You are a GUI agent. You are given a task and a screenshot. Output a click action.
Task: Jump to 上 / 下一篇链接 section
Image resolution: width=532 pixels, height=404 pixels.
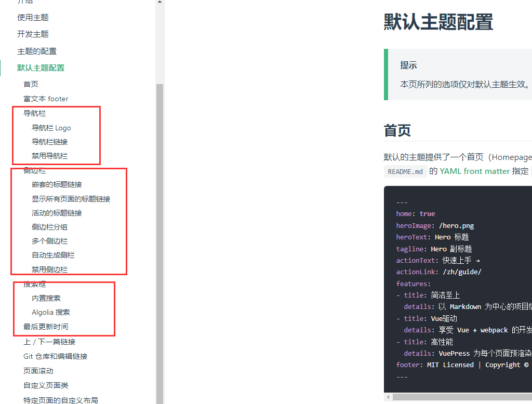[x=49, y=342]
